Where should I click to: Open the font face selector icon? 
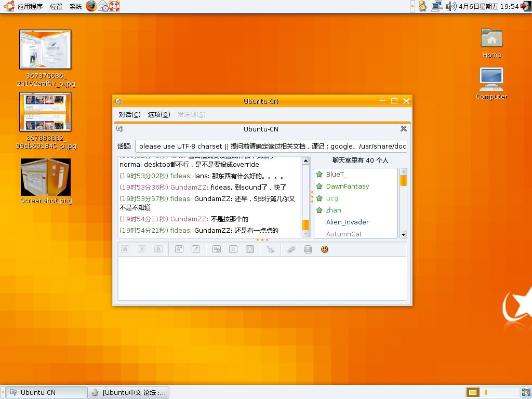click(x=217, y=249)
